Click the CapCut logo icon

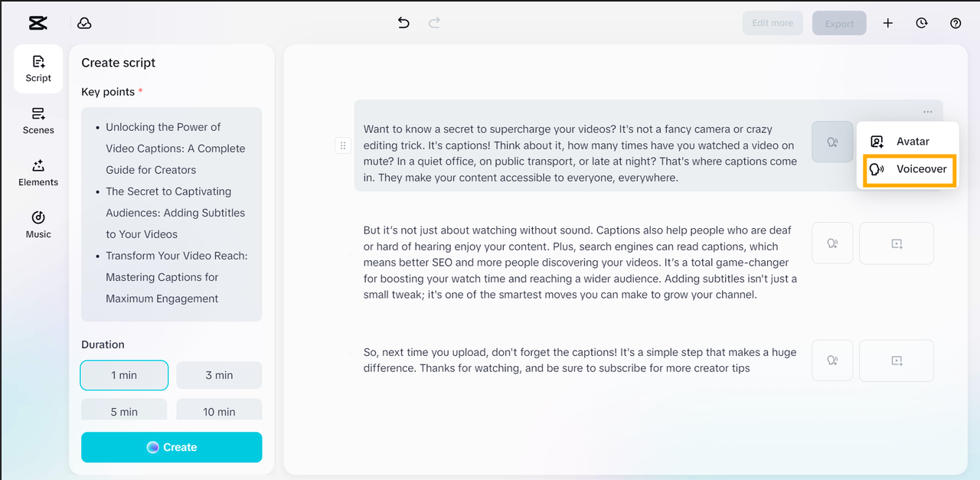38,23
